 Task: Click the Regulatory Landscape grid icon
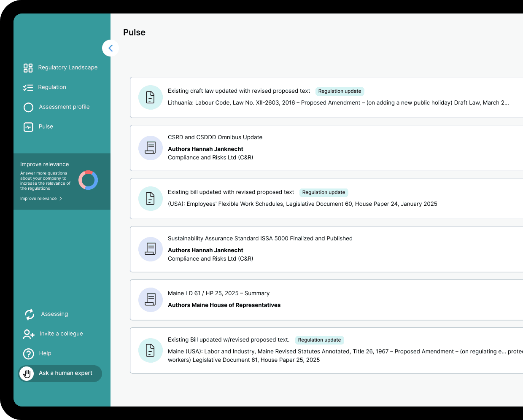pyautogui.click(x=28, y=68)
